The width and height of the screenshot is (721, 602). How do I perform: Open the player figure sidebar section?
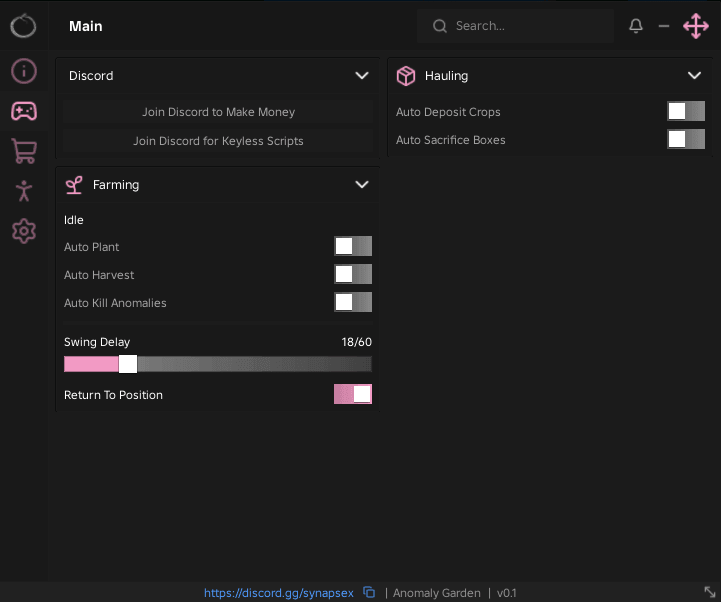(x=24, y=191)
